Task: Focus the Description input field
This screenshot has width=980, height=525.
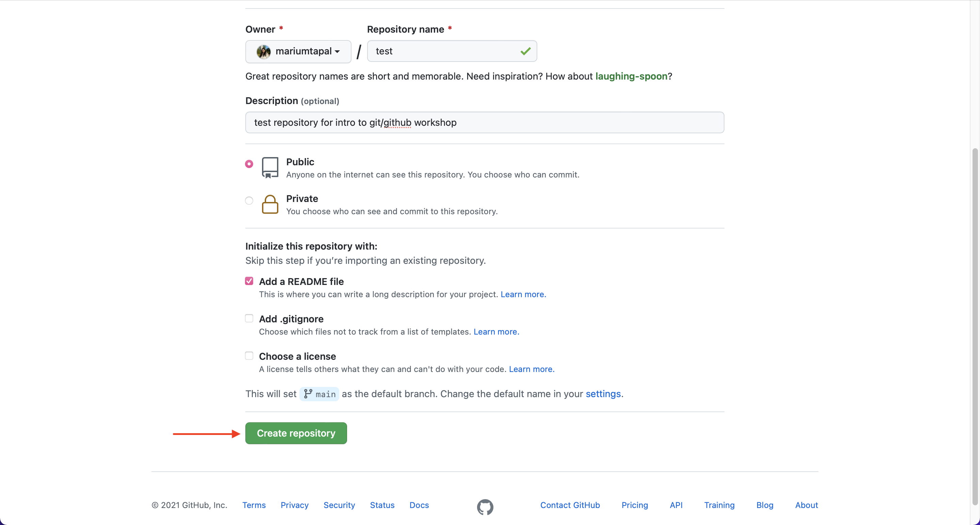Action: (x=485, y=122)
